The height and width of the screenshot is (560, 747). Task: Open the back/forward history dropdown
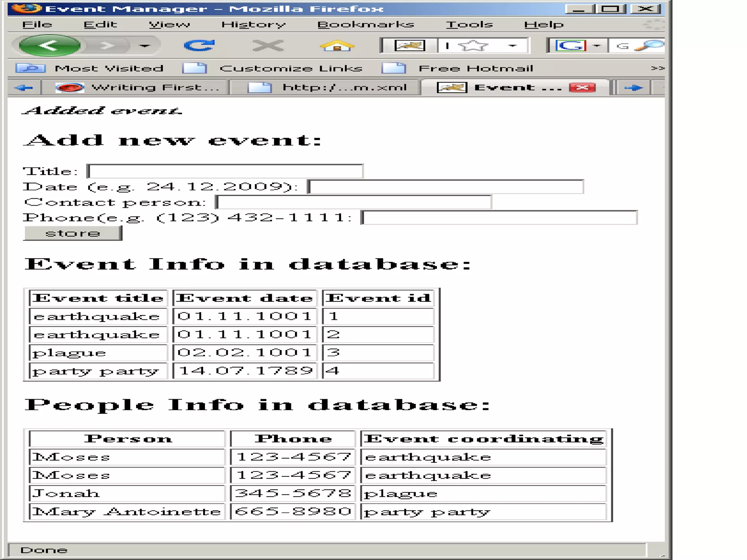pyautogui.click(x=145, y=46)
